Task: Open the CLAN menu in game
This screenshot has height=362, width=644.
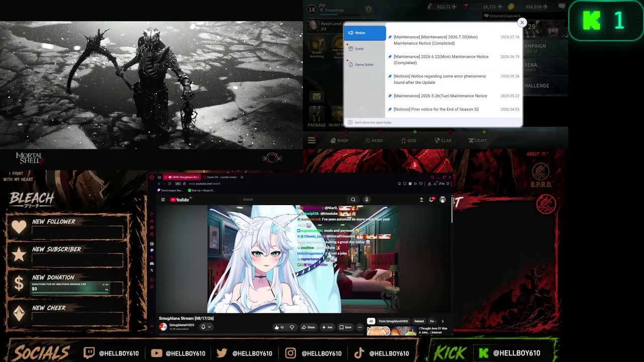Action: click(443, 140)
